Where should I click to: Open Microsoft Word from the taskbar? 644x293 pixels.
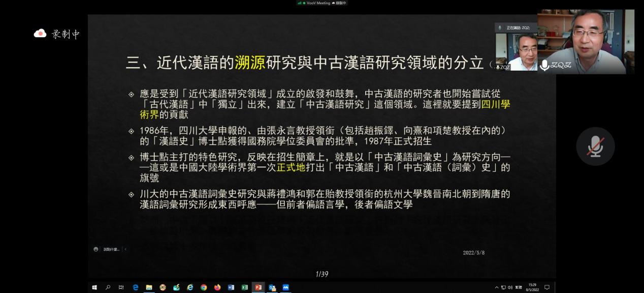pyautogui.click(x=231, y=287)
